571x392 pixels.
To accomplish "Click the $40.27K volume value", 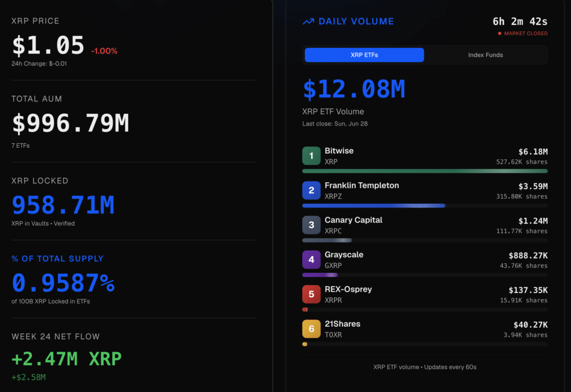I will [531, 325].
